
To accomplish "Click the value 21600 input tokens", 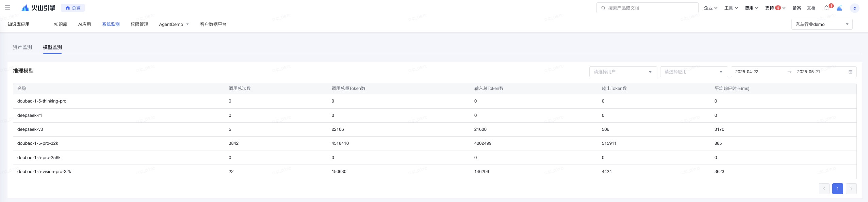I will [x=480, y=129].
